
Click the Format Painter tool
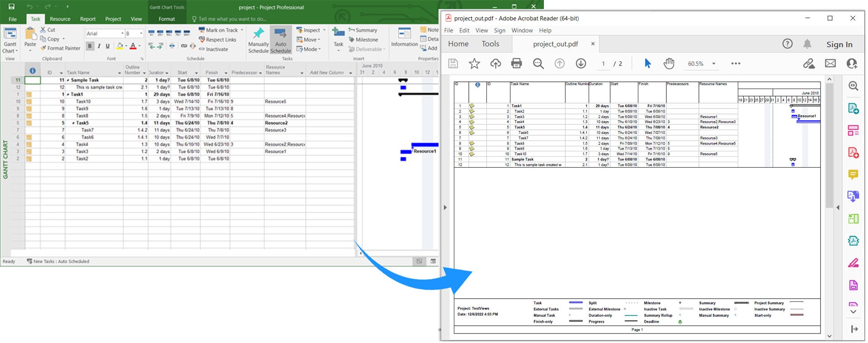(x=60, y=48)
